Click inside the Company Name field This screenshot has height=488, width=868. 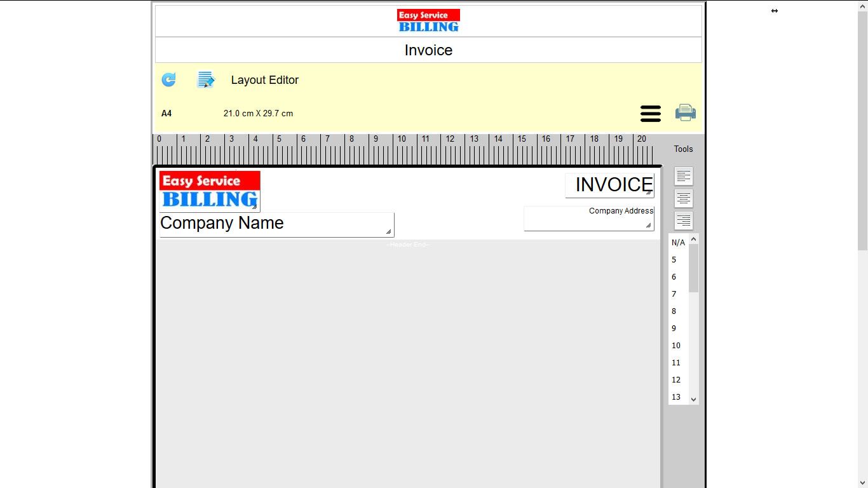[x=276, y=224]
